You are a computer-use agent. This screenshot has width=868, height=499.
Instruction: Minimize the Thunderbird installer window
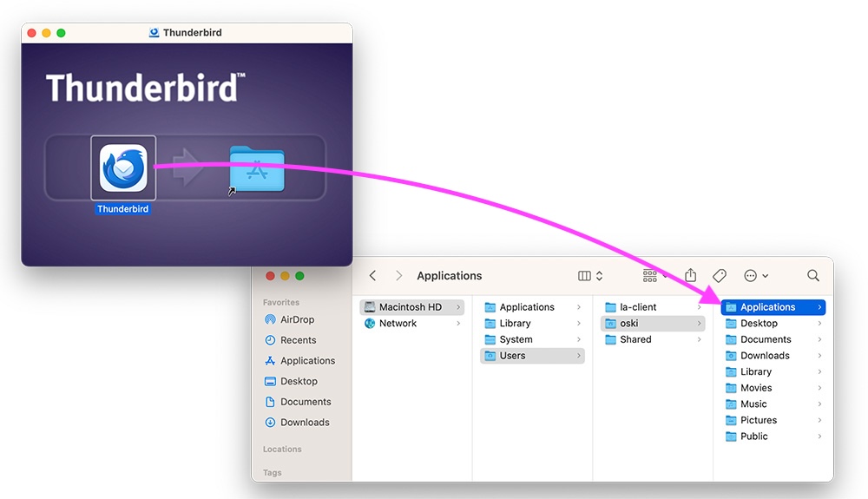(47, 33)
